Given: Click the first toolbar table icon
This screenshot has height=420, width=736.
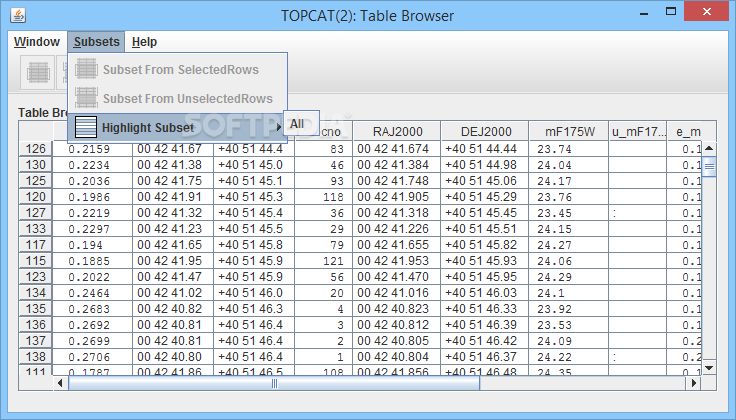Looking at the screenshot, I should click(x=38, y=73).
